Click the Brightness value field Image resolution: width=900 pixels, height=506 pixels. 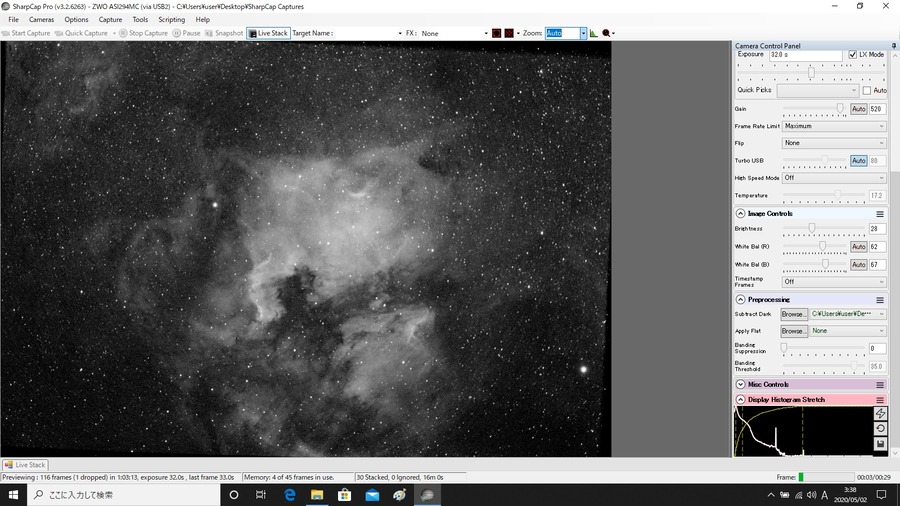878,229
